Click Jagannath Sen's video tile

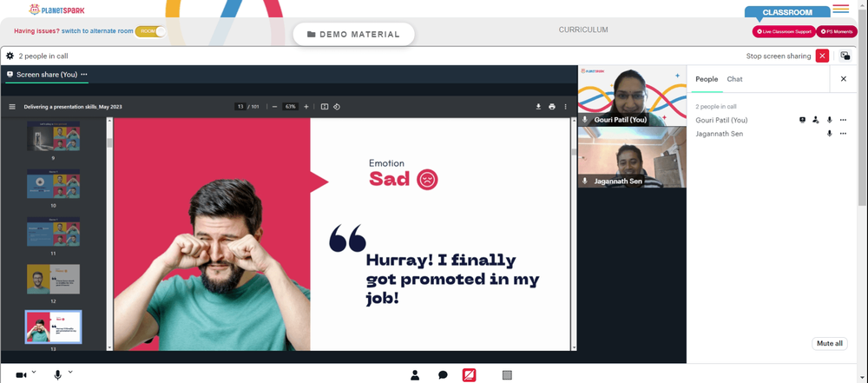(x=632, y=157)
